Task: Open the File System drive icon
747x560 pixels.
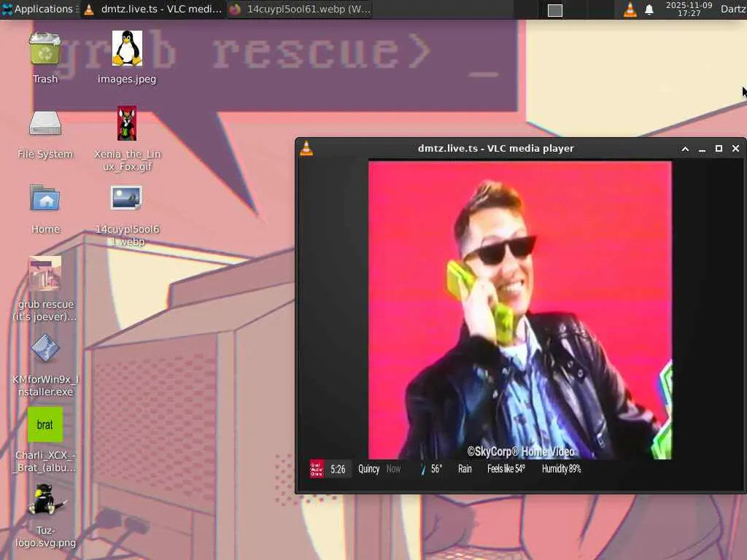Action: pos(45,123)
